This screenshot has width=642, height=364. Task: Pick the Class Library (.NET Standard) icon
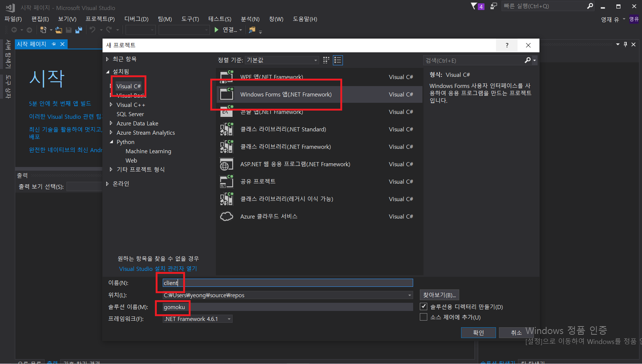(x=226, y=129)
